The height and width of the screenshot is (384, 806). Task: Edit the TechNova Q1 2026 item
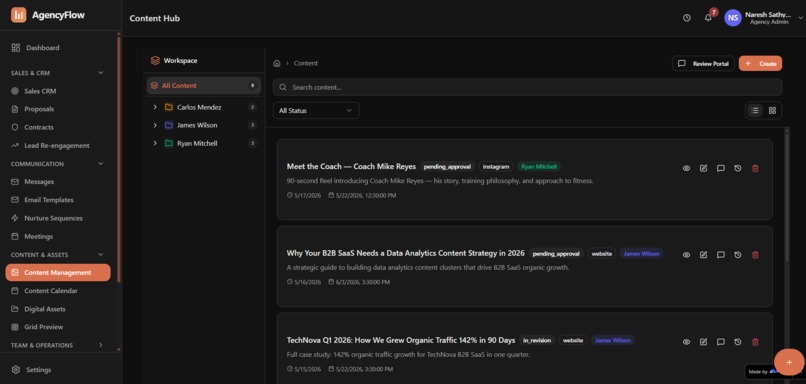pos(703,342)
